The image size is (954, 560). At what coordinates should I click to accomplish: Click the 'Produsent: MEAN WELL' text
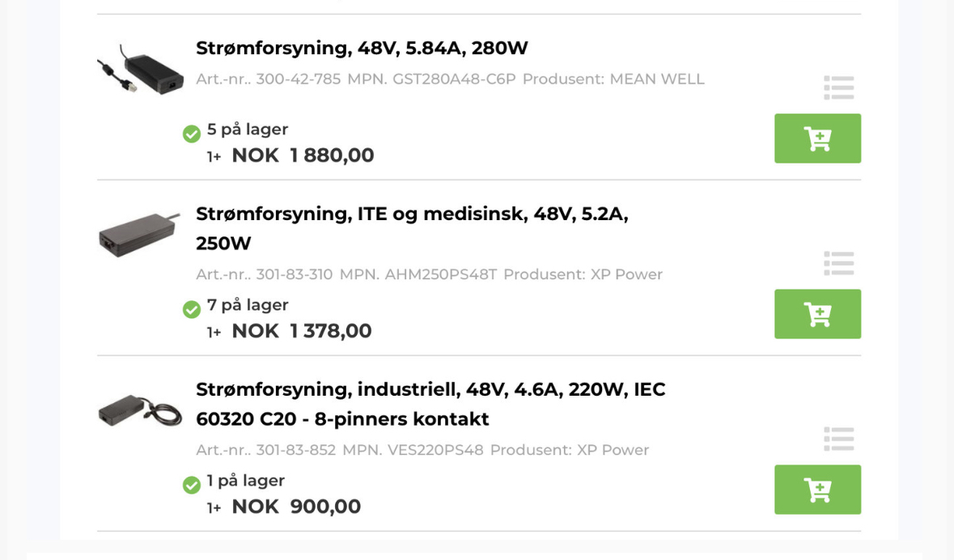(x=613, y=79)
